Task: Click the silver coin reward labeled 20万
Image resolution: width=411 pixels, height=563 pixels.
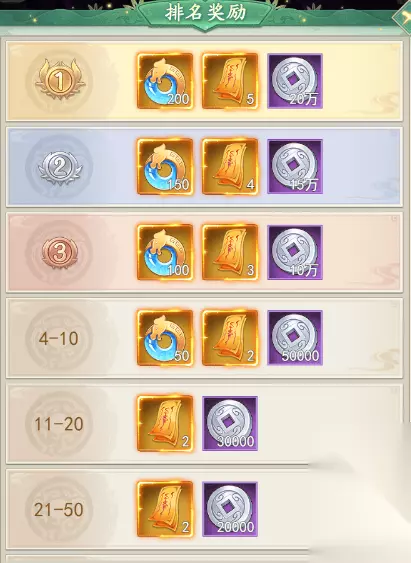Action: pos(295,81)
